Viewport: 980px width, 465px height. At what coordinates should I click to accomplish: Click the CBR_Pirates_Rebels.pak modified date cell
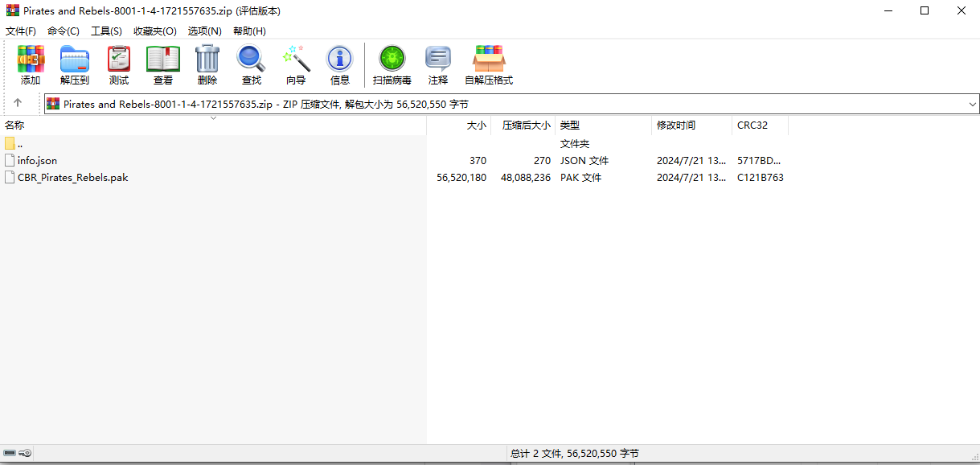coord(691,177)
